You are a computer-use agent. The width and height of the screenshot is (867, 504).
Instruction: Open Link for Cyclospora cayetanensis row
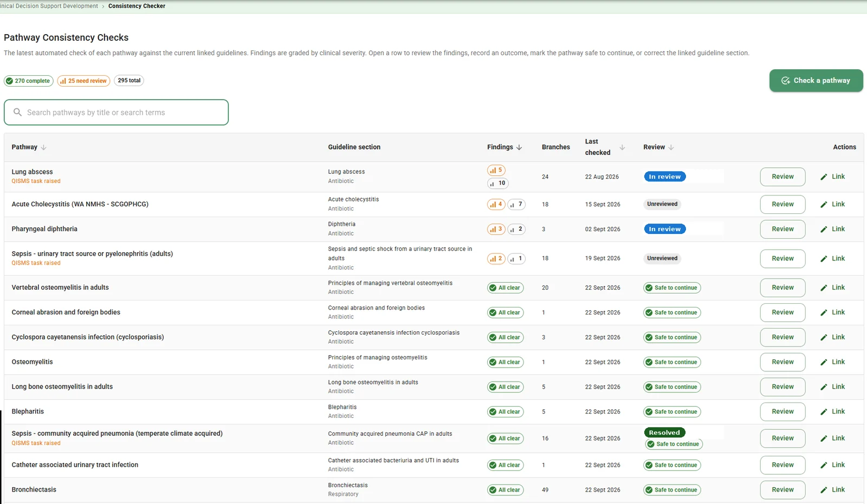click(x=832, y=337)
